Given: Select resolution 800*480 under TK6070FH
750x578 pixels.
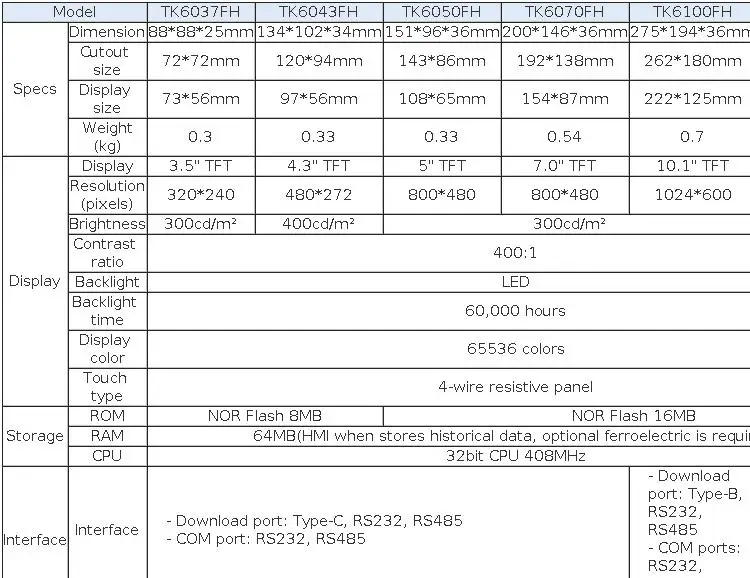Looking at the screenshot, I should coord(564,195).
